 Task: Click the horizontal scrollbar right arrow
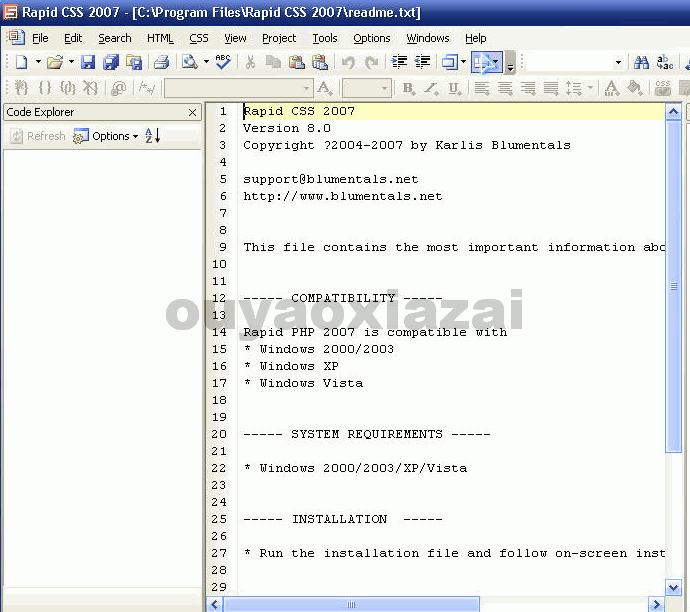tap(657, 604)
